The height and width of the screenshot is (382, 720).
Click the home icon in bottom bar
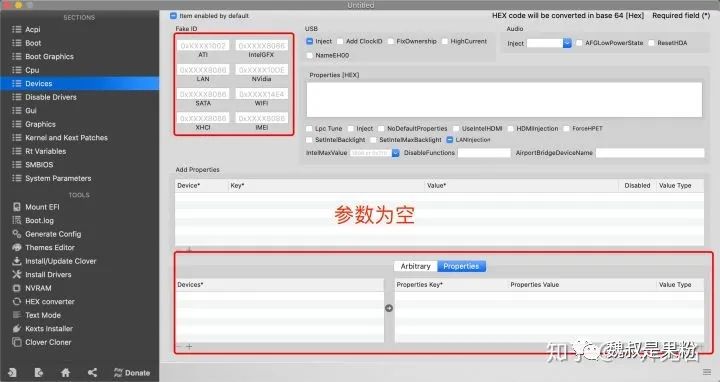(66, 372)
